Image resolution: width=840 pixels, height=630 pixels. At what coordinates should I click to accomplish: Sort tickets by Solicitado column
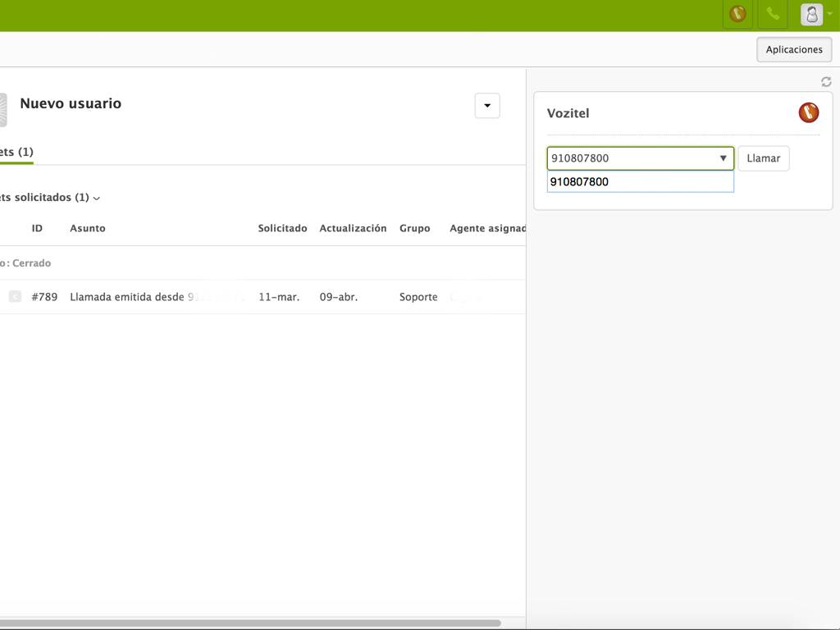(282, 228)
